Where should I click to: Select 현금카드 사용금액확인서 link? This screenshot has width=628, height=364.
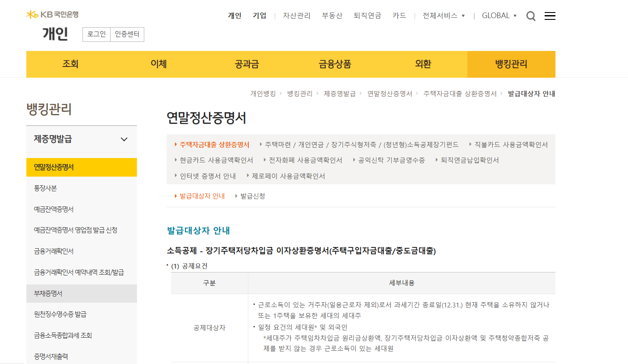tap(216, 160)
